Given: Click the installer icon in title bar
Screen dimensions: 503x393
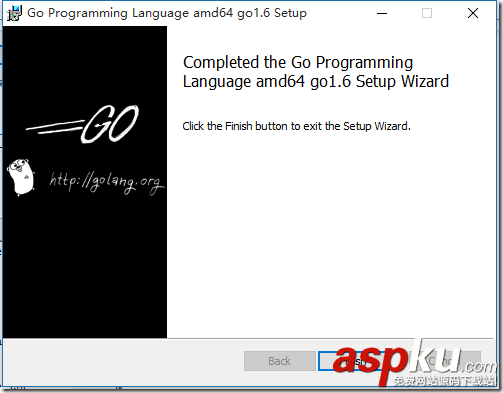Looking at the screenshot, I should point(14,14).
